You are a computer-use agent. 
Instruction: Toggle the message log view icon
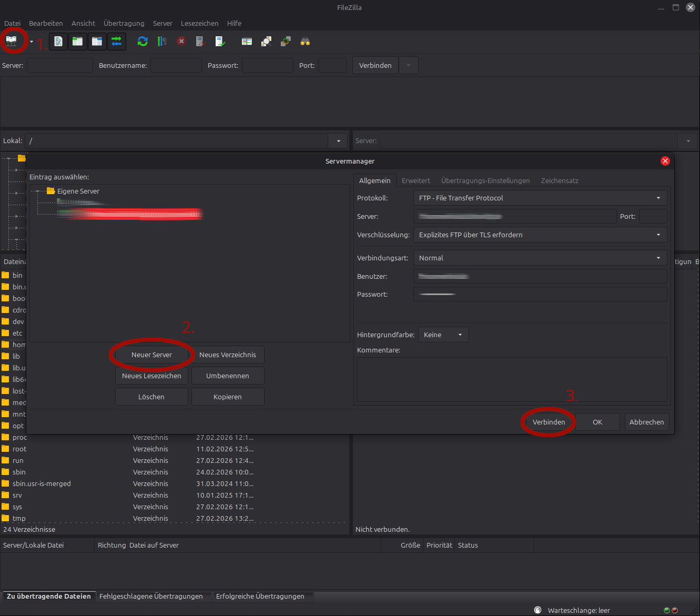(58, 42)
